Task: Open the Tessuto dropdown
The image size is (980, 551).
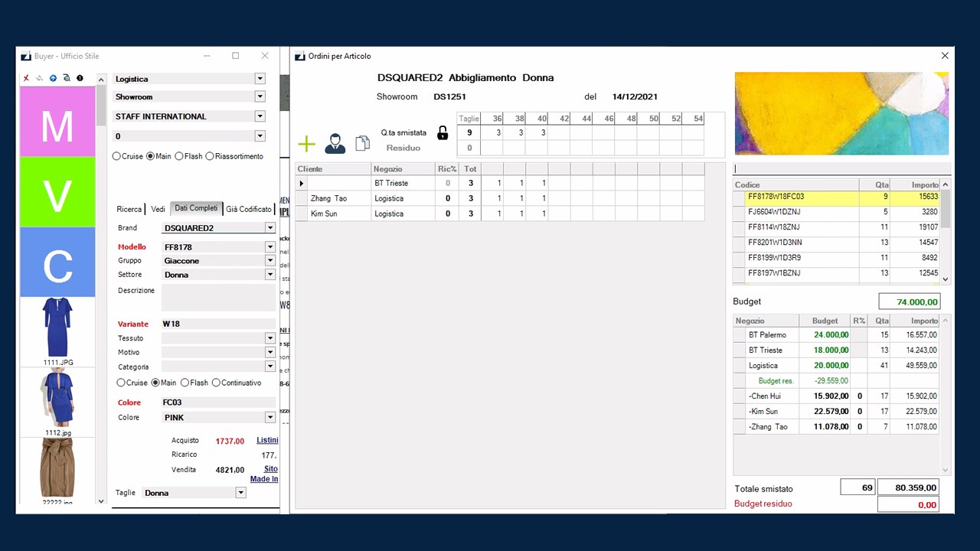Action: coord(269,338)
